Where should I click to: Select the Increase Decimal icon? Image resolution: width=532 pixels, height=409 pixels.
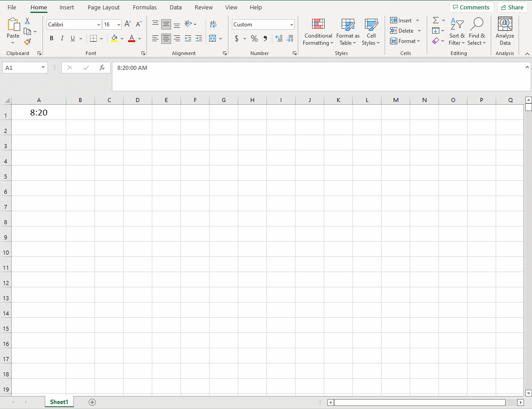[x=279, y=39]
